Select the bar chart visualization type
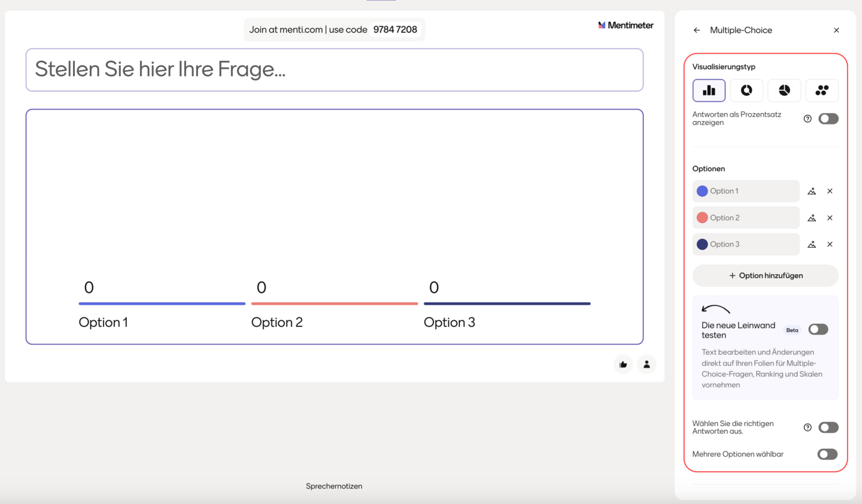Viewport: 862px width, 504px height. click(709, 90)
